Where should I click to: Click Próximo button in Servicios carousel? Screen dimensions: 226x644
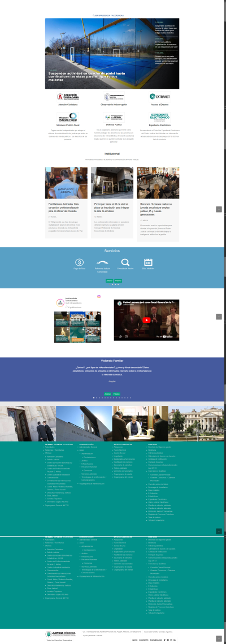pyautogui.click(x=118, y=280)
